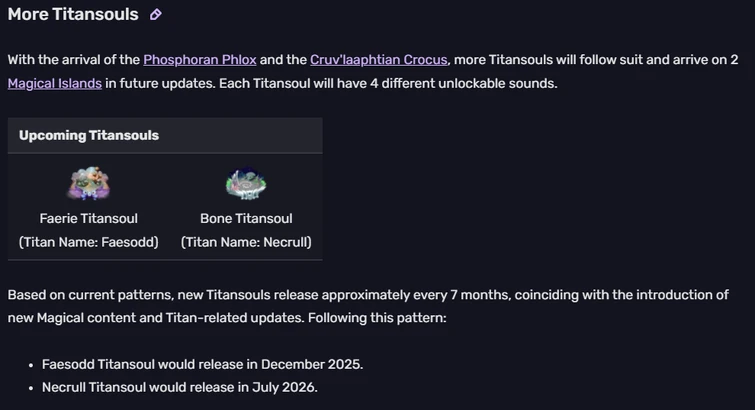755x410 pixels.
Task: Click the bullet marker before Faesodd Titansoul
Action: [x=31, y=365]
